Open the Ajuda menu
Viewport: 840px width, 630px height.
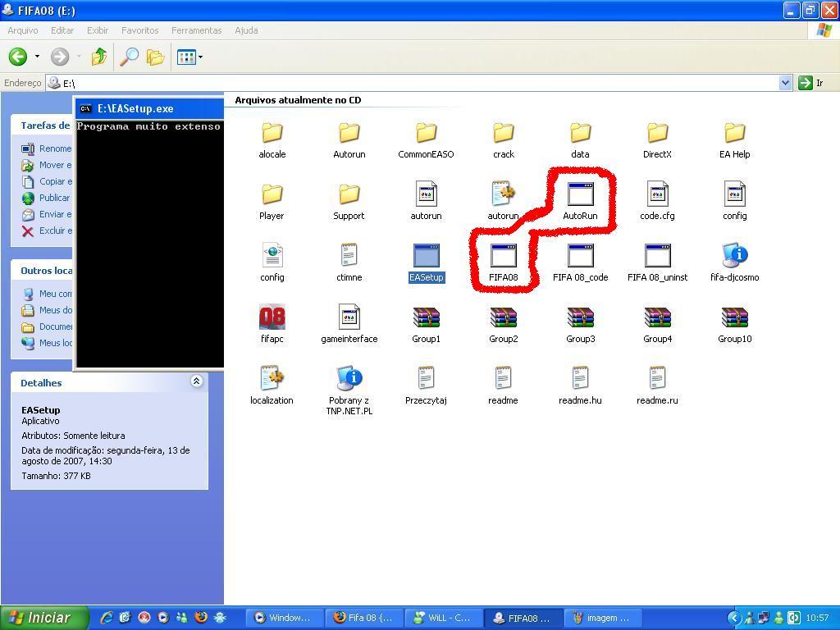246,30
